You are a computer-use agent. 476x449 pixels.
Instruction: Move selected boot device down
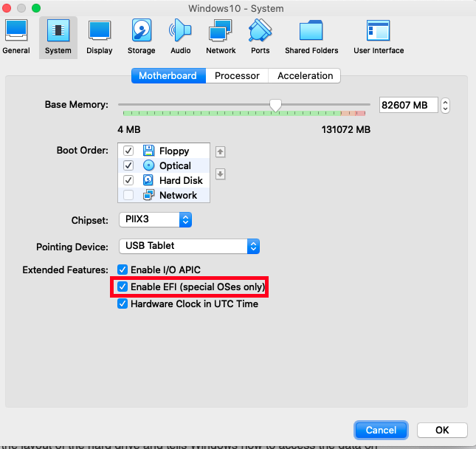[x=220, y=174]
